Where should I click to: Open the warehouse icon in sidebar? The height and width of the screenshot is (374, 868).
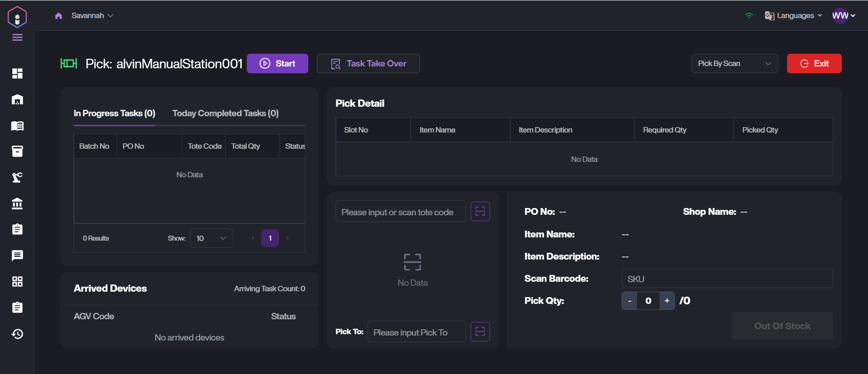[17, 99]
